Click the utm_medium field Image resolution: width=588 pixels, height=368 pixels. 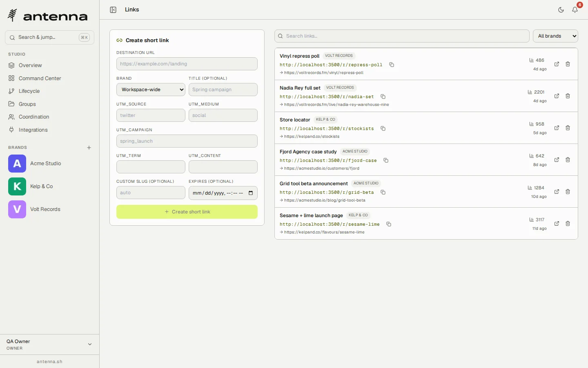[223, 115]
